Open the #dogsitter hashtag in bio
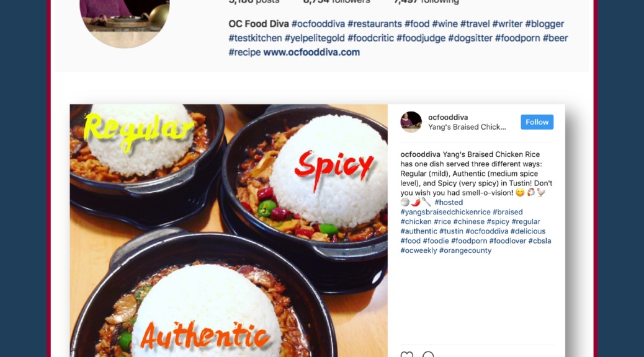Screen dimensions: 644x357 point(470,38)
